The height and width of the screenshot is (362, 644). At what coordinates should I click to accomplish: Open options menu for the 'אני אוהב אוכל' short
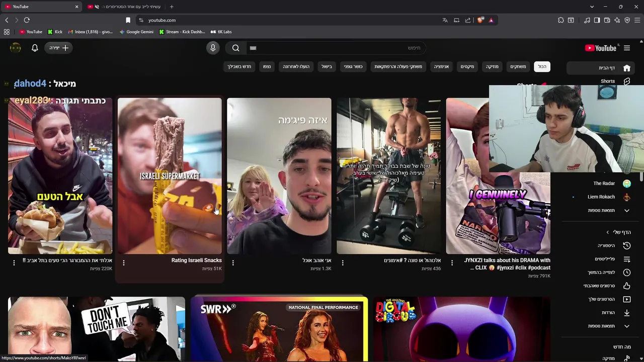(233, 262)
